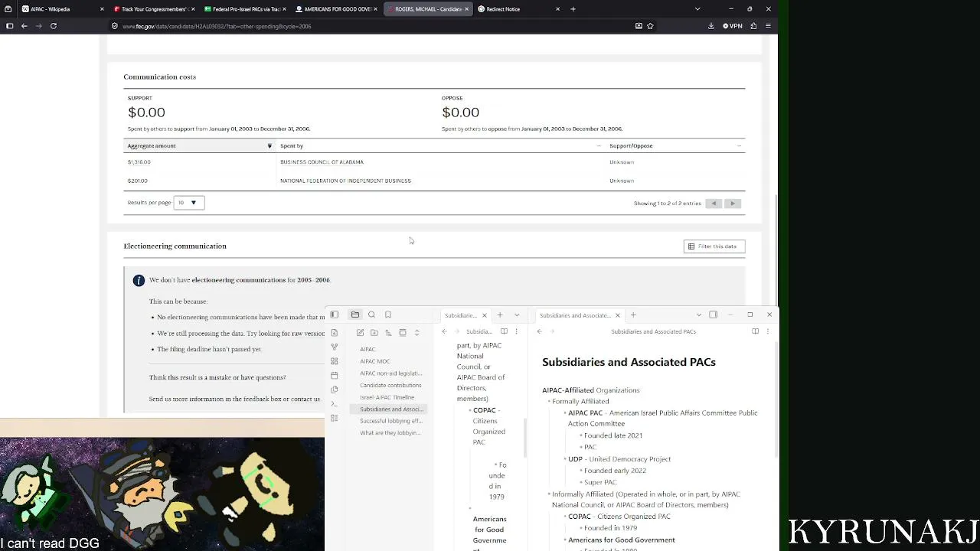980x551 pixels.
Task: Add a new tab in narrow Obsidian pane
Action: (x=500, y=315)
